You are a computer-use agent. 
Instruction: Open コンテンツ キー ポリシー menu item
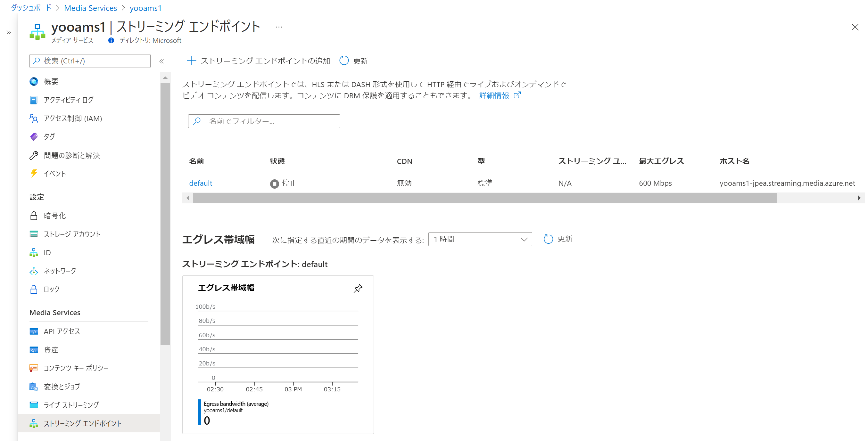pos(76,368)
